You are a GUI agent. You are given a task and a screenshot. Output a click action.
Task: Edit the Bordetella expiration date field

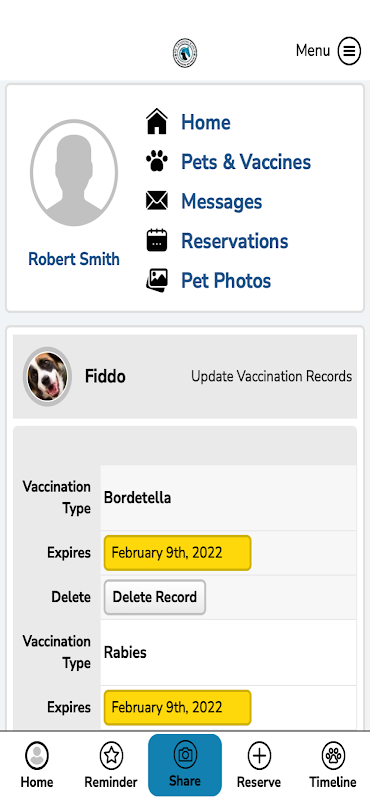point(178,553)
